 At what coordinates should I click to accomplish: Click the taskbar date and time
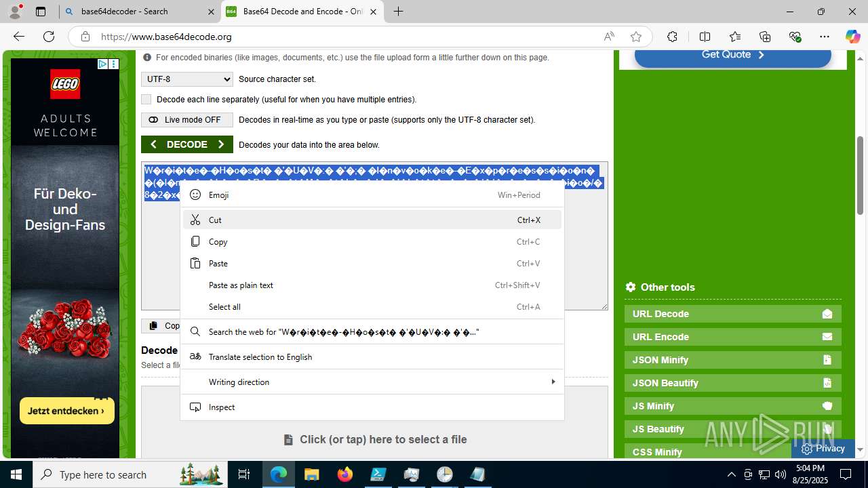tap(810, 474)
